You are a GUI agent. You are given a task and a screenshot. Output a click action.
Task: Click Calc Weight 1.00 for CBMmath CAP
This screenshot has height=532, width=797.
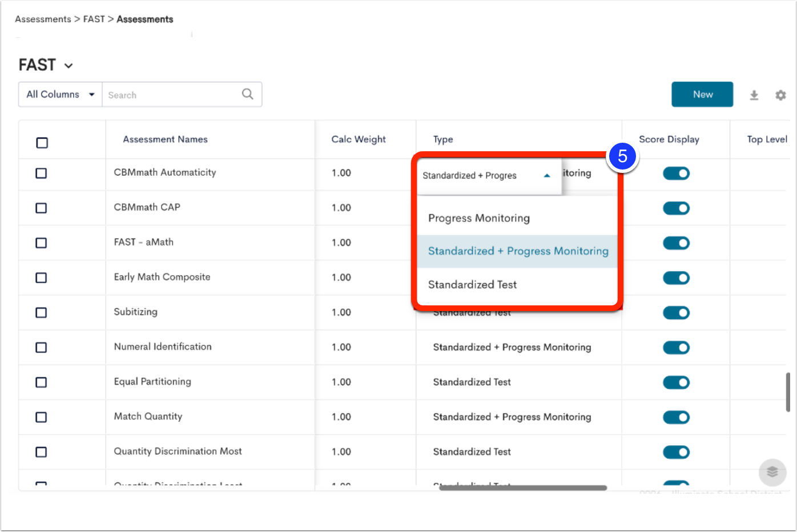(341, 208)
